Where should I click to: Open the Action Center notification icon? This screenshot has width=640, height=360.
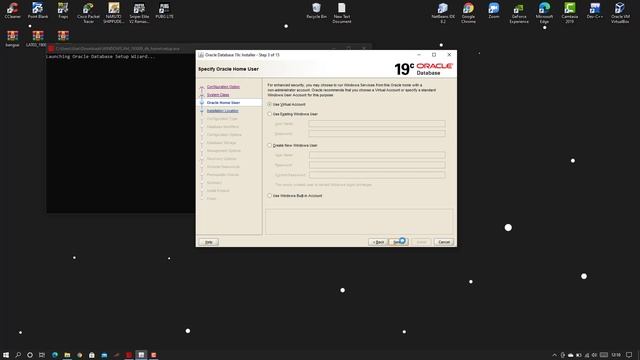coord(629,355)
